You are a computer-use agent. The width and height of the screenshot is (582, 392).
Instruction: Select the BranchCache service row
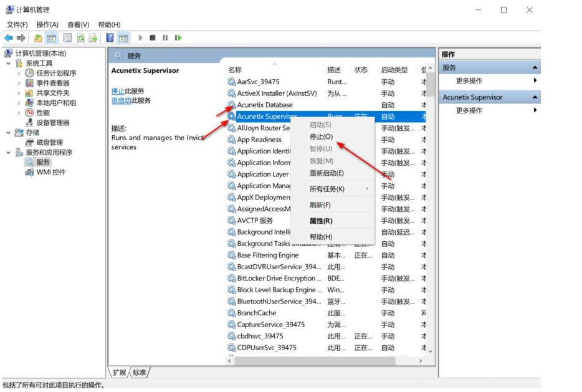(x=326, y=313)
